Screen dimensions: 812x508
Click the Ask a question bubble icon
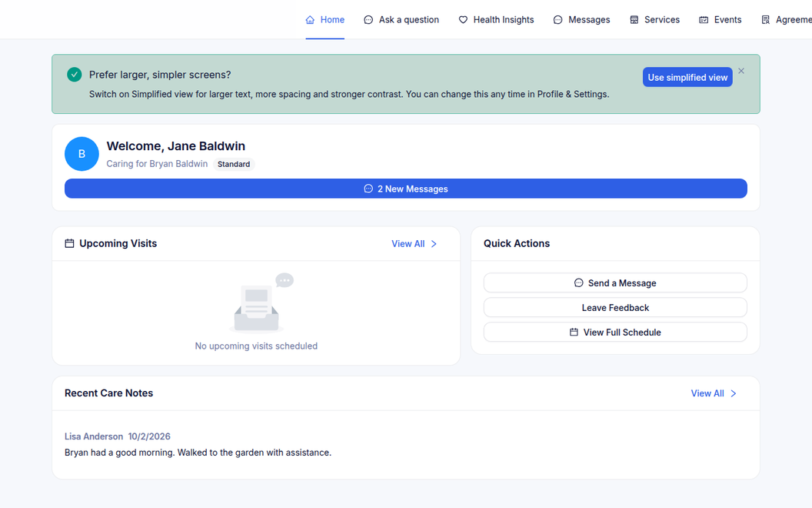(x=368, y=20)
